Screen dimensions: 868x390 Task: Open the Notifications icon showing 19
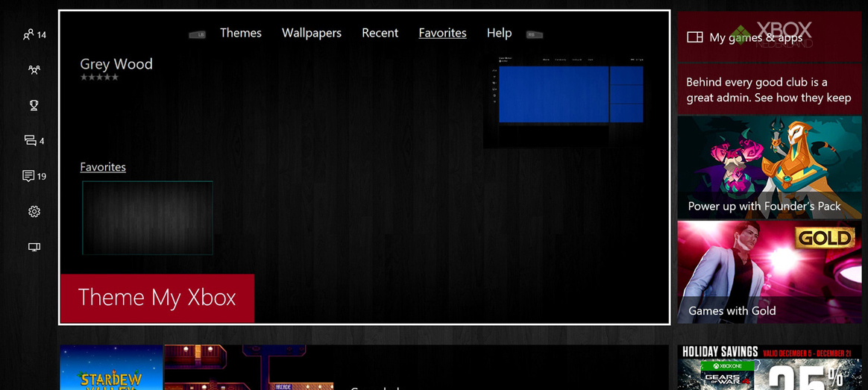[x=34, y=176]
